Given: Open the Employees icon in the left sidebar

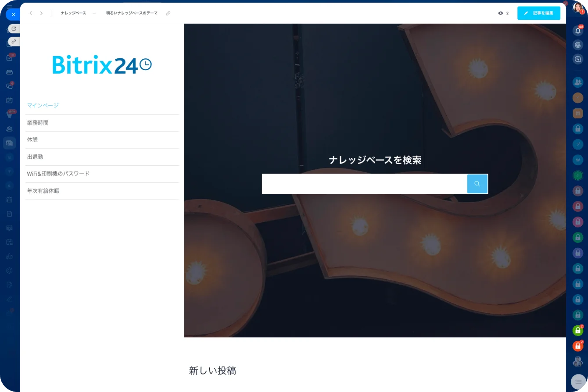Looking at the screenshot, I should [9, 128].
